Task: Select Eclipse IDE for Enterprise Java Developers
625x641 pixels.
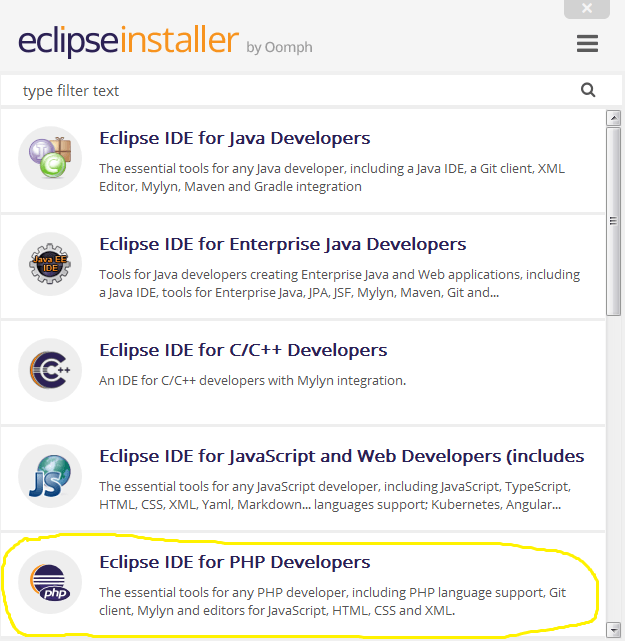Action: 282,244
